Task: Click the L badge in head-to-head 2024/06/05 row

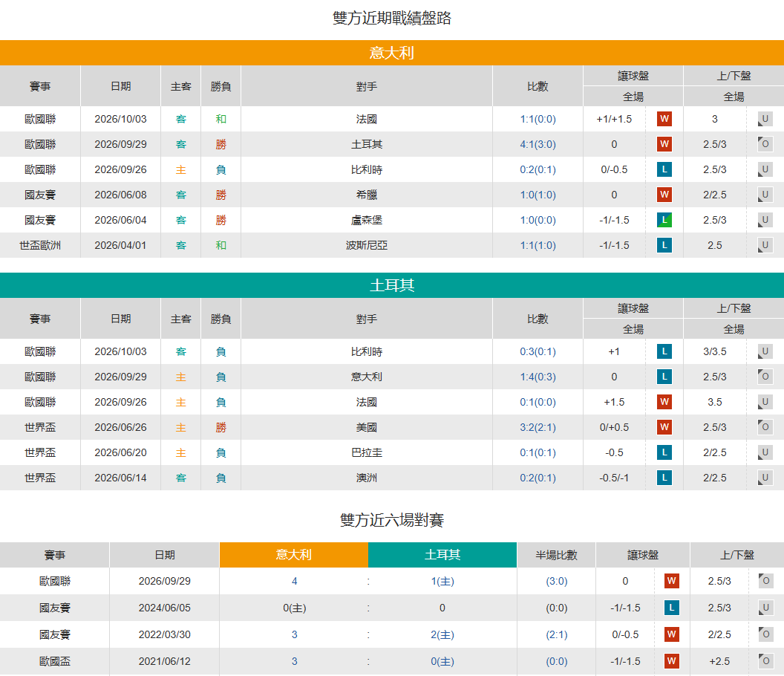Action: point(671,608)
